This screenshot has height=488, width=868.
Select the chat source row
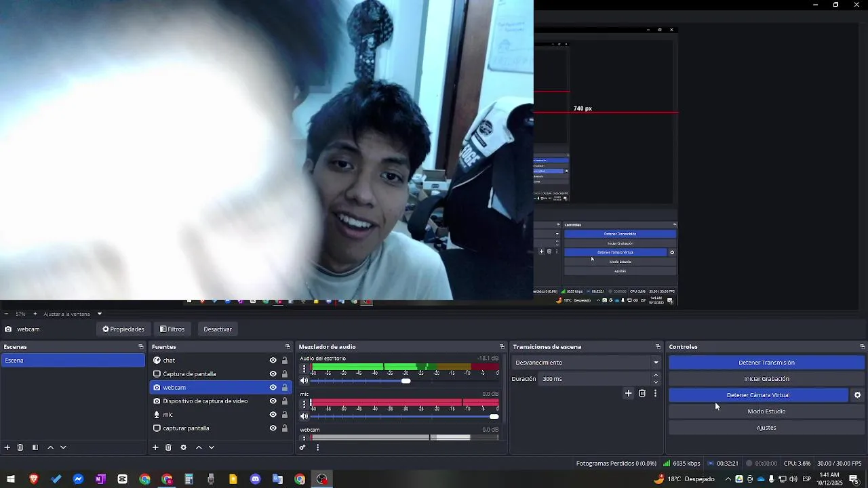[220, 361]
